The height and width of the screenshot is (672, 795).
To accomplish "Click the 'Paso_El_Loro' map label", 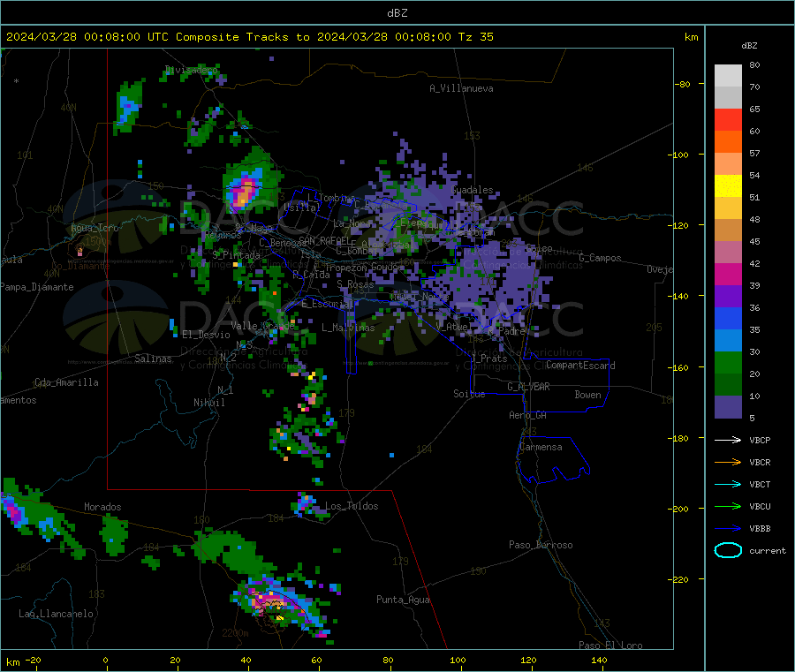I will click(610, 646).
